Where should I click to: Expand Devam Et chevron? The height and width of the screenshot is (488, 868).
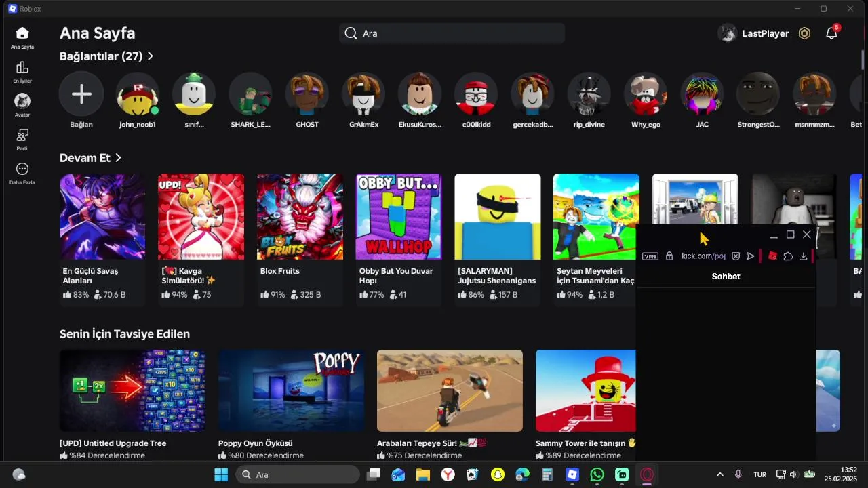pyautogui.click(x=118, y=158)
